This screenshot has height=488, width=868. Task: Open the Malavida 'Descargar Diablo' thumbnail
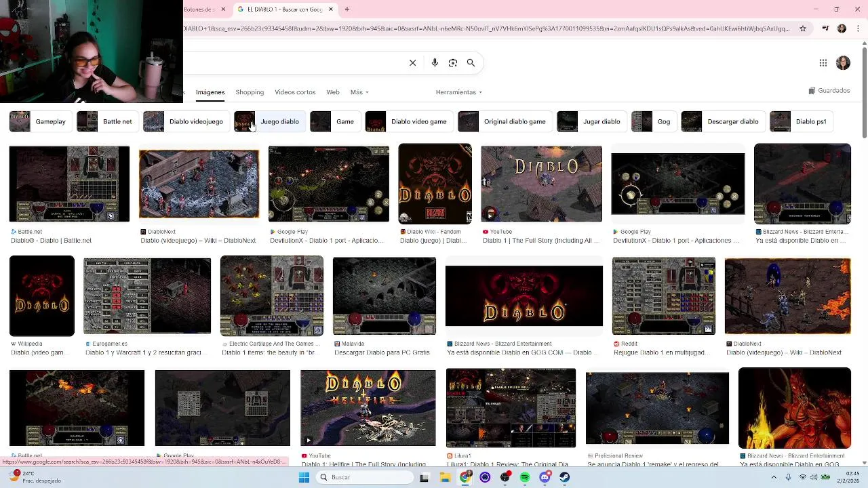pos(384,296)
